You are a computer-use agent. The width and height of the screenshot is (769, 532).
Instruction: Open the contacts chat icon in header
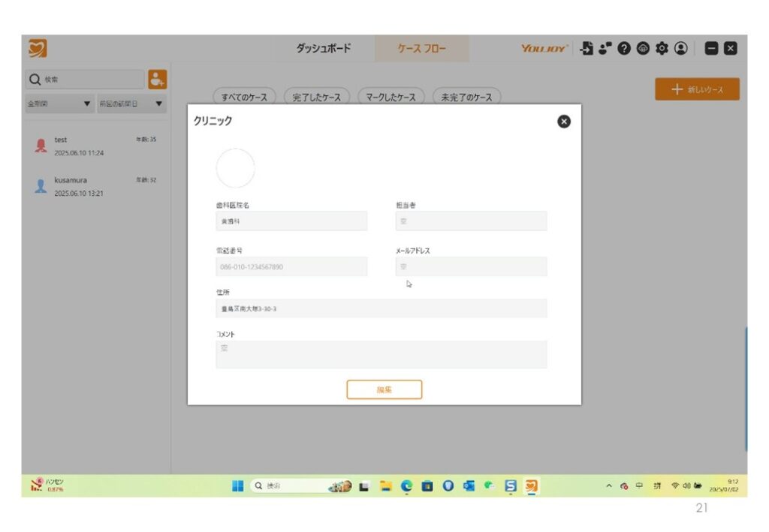click(x=605, y=49)
